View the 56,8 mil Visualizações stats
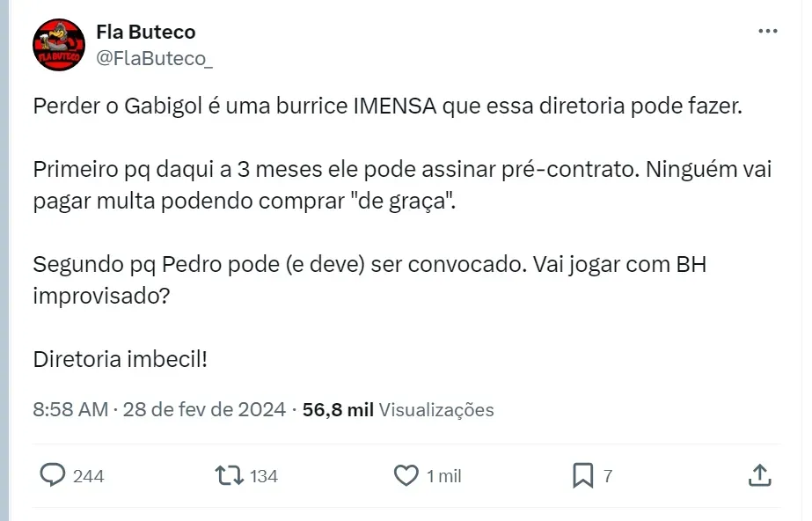Viewport: 812px width, 521px height. pos(398,409)
